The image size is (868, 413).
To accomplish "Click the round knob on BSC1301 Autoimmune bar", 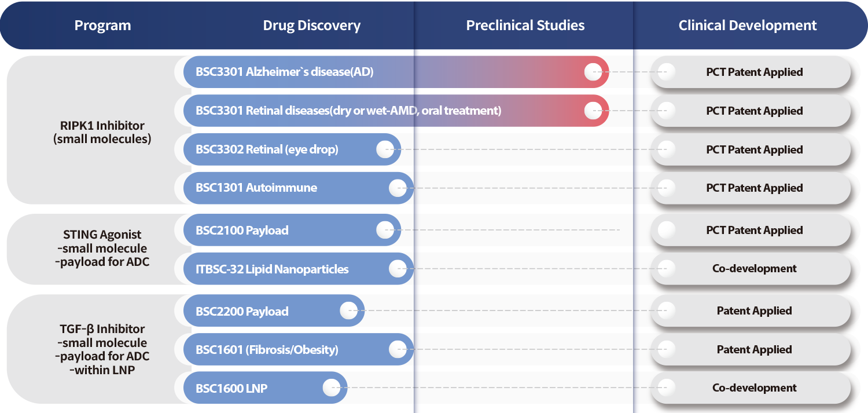I will click(x=398, y=188).
